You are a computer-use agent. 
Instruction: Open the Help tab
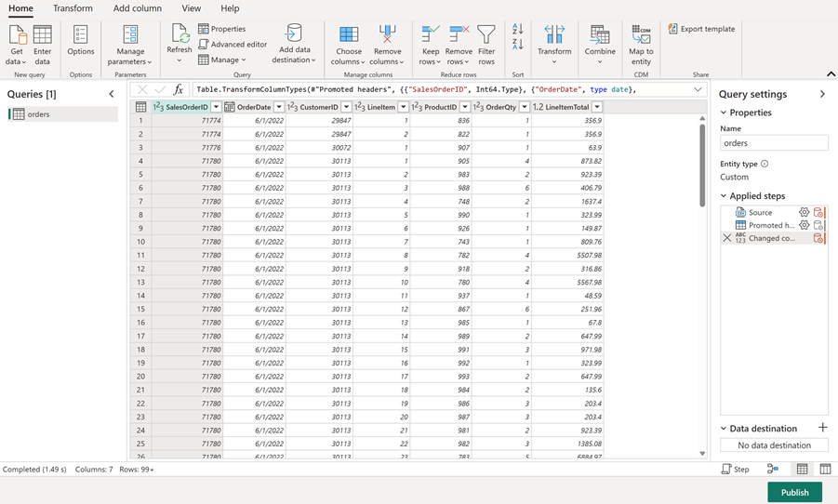click(230, 8)
